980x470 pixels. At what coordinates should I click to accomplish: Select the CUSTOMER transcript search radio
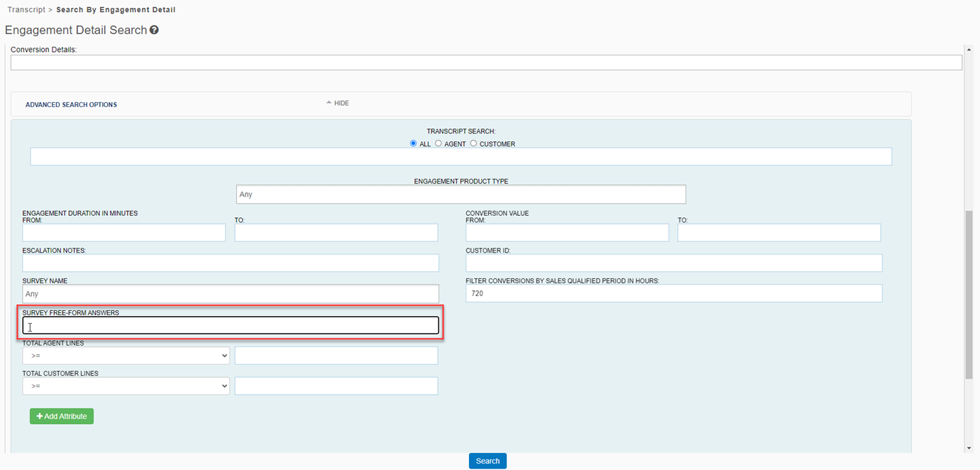click(473, 143)
